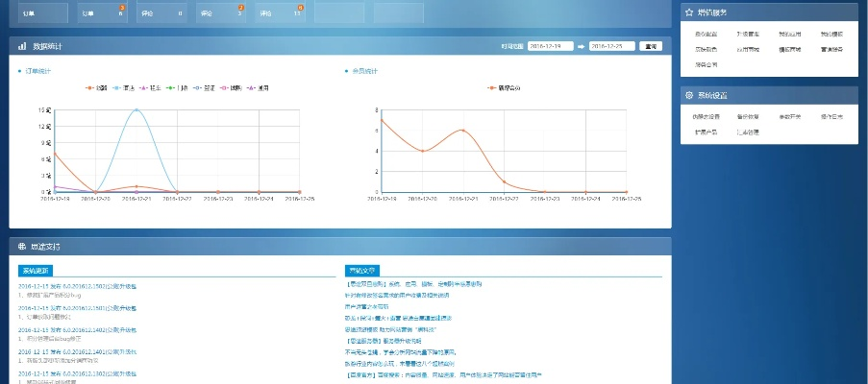Click the star icon in 增值服务 header
The image size is (868, 384).
689,12
